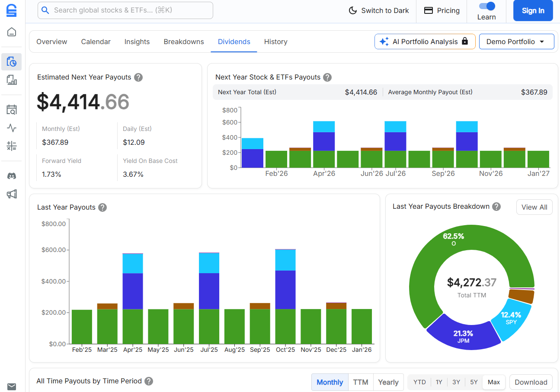
Task: Click the app logo at top left
Action: (11, 10)
